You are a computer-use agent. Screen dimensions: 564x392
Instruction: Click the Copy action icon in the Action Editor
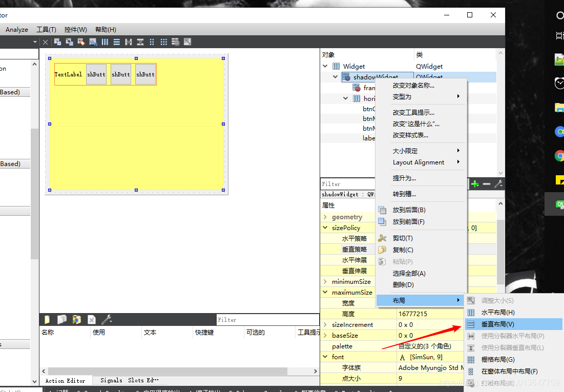pos(62,320)
